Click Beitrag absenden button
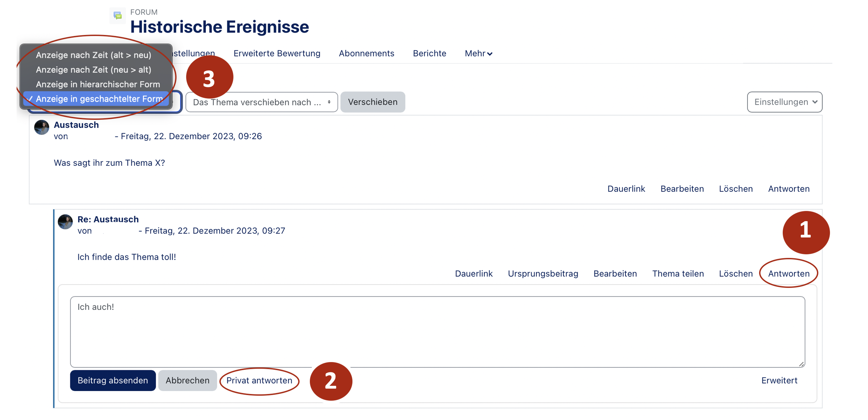The height and width of the screenshot is (420, 868). [x=112, y=380]
